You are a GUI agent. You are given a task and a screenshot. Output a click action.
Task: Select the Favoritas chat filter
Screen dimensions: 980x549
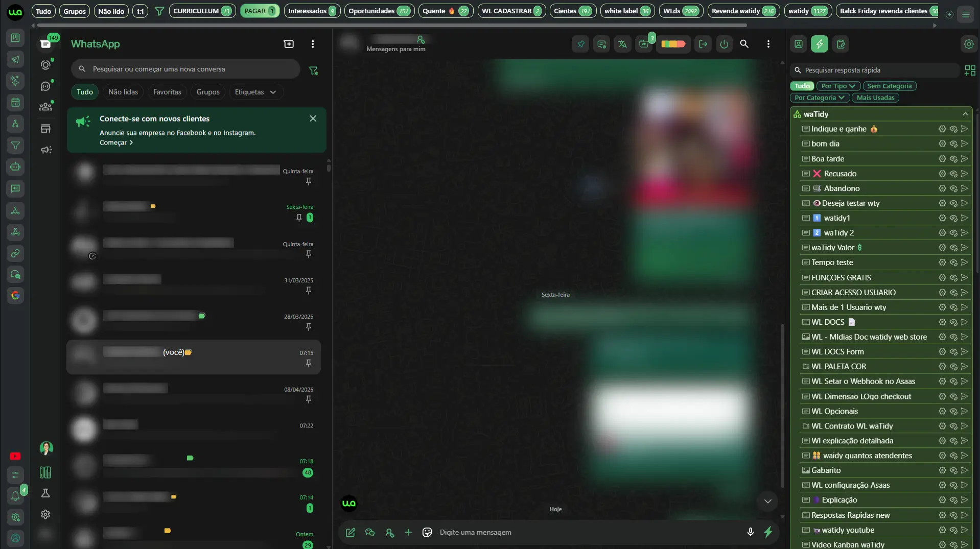point(167,92)
